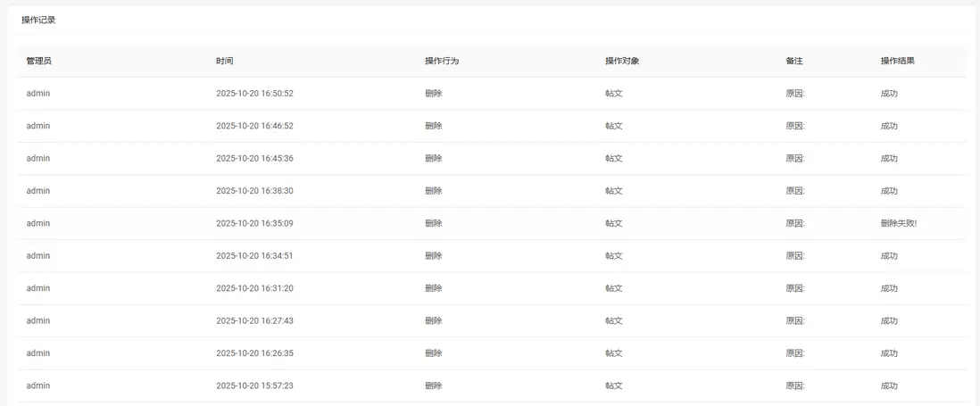The width and height of the screenshot is (980, 406).
Task: Click the timestamp 2025-10-20 15:57:23
Action: click(x=254, y=385)
